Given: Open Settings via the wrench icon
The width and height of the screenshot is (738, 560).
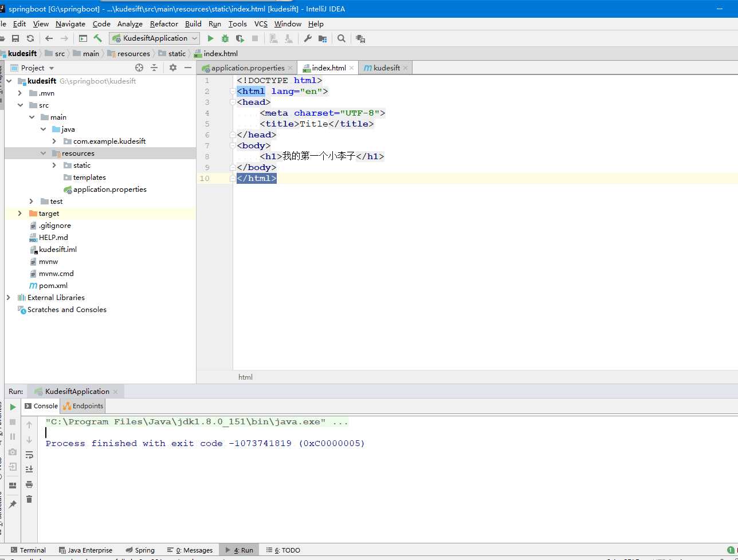Looking at the screenshot, I should (308, 38).
